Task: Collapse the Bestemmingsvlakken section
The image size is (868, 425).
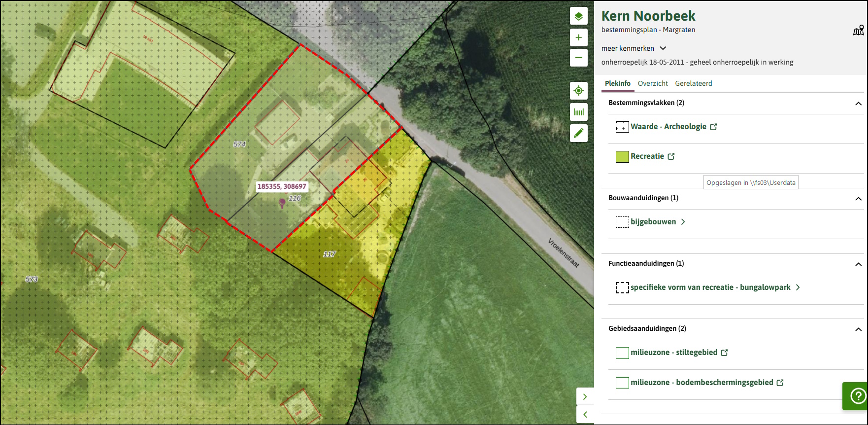Action: [858, 104]
